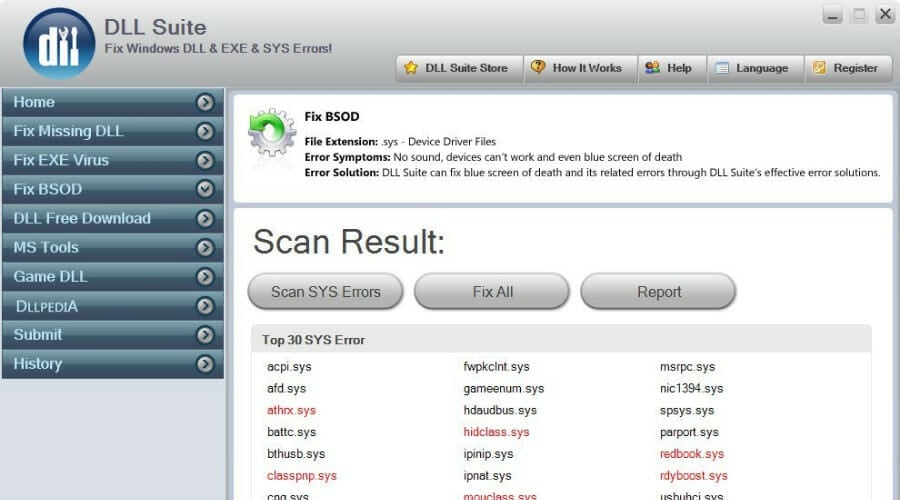This screenshot has height=500, width=900.
Task: Click the Fix BSOD gear refresh icon
Action: (272, 132)
